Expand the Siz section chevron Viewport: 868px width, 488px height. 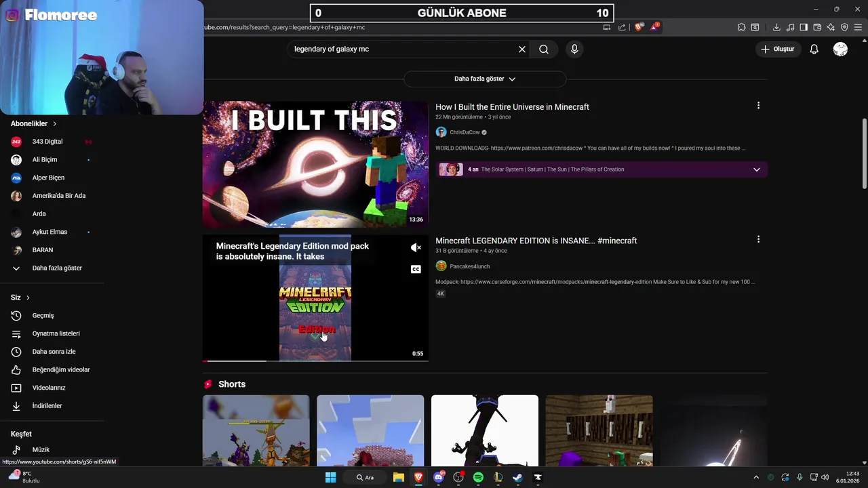[28, 298]
